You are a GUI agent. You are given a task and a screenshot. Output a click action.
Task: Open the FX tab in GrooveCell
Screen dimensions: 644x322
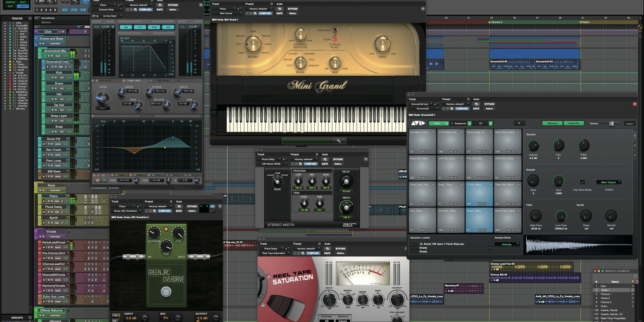[481, 123]
